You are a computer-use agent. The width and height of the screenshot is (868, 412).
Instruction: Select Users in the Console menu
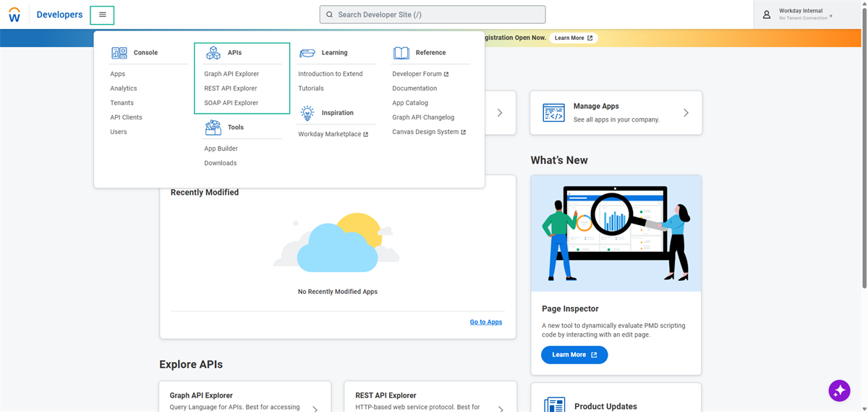[119, 132]
